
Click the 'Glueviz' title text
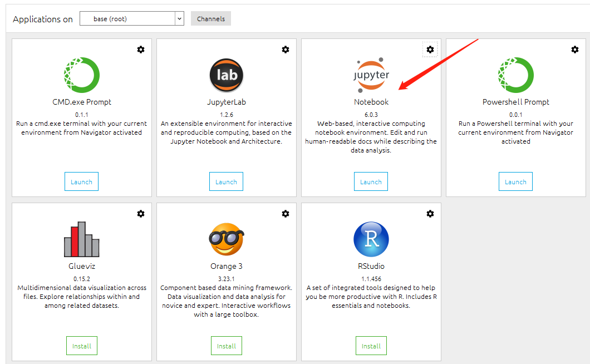pyautogui.click(x=82, y=266)
